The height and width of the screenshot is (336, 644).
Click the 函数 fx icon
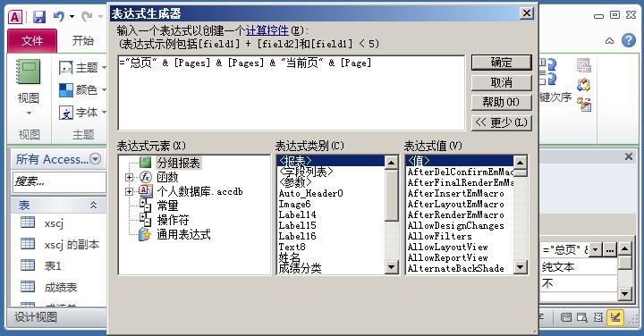[146, 177]
